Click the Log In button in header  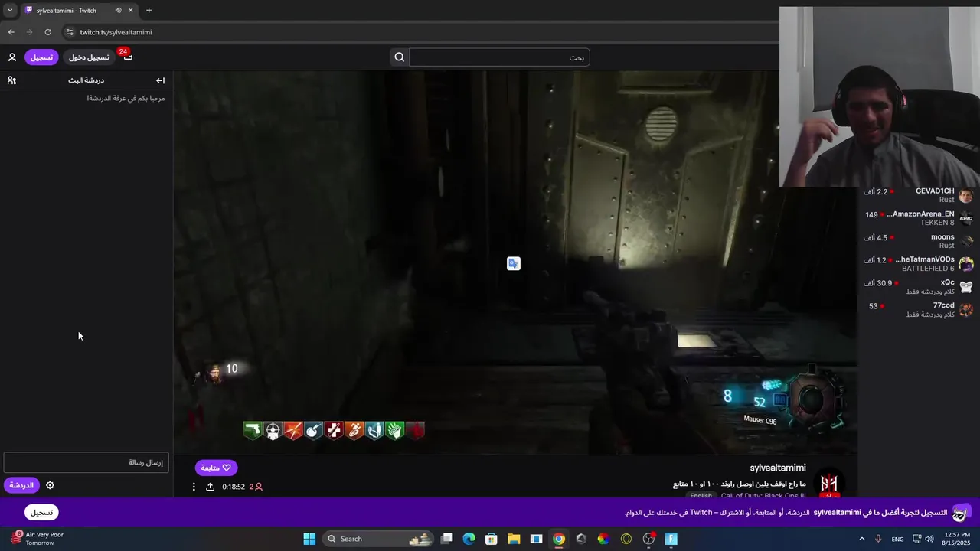click(89, 57)
